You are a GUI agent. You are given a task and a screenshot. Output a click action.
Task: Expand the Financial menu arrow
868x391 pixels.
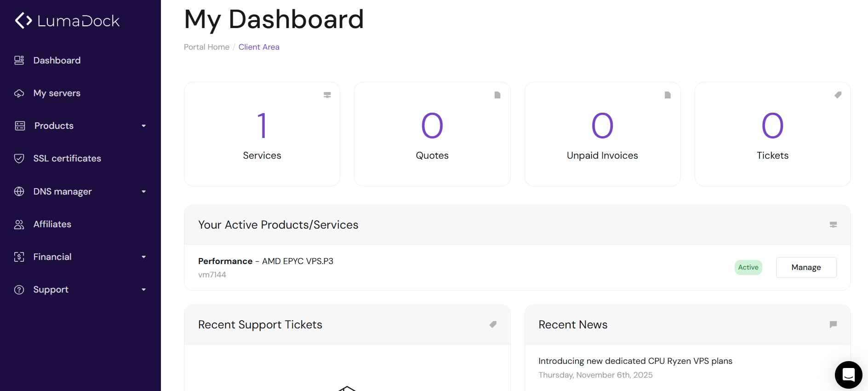click(143, 257)
